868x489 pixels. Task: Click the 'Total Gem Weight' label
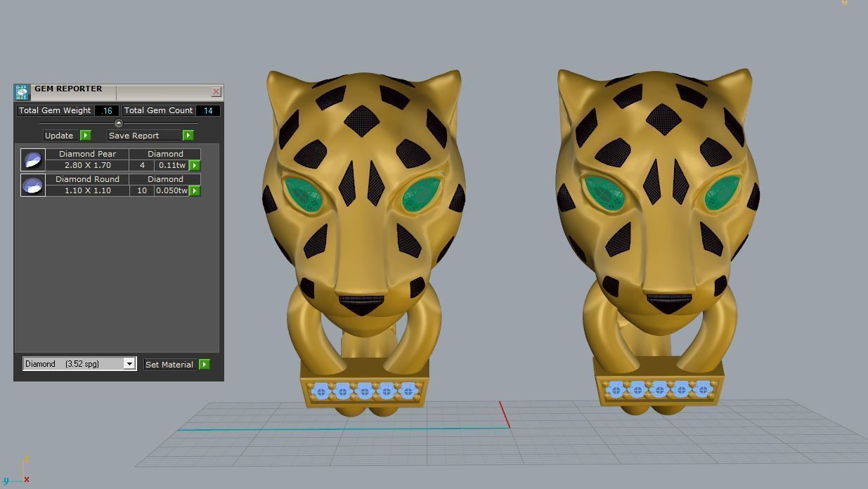pos(55,110)
